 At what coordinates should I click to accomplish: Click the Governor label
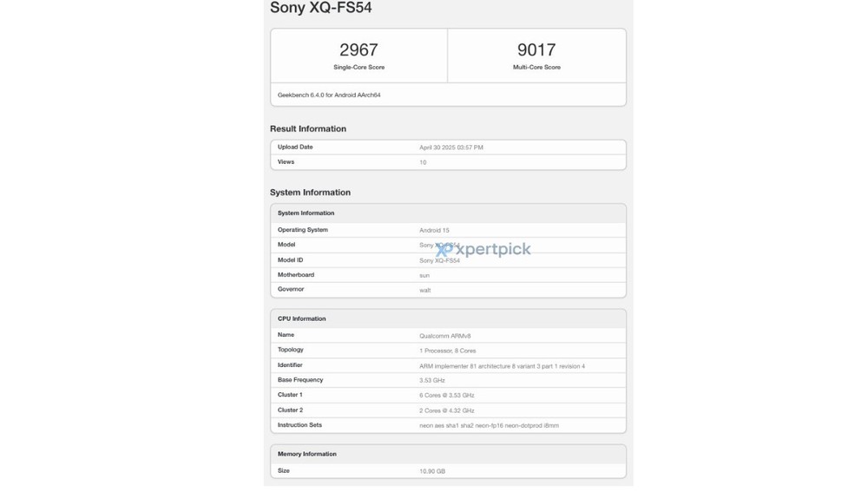(291, 290)
